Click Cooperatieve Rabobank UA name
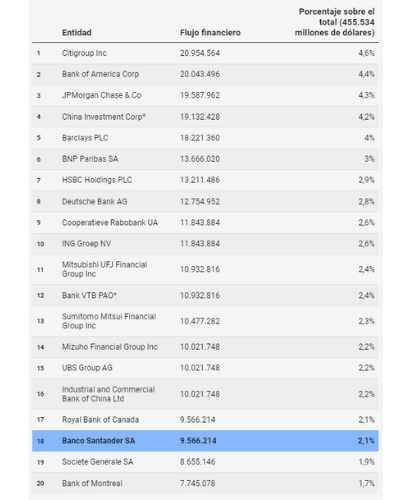This screenshot has width=396, height=500. [x=110, y=223]
